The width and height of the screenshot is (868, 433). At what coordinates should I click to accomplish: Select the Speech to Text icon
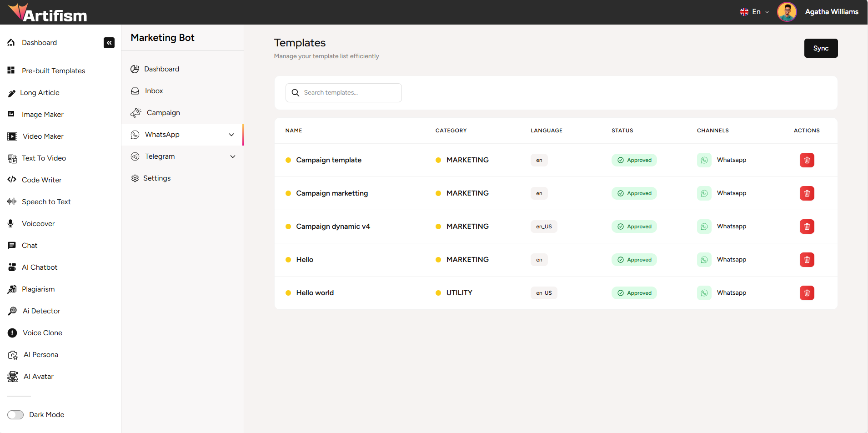(x=11, y=201)
